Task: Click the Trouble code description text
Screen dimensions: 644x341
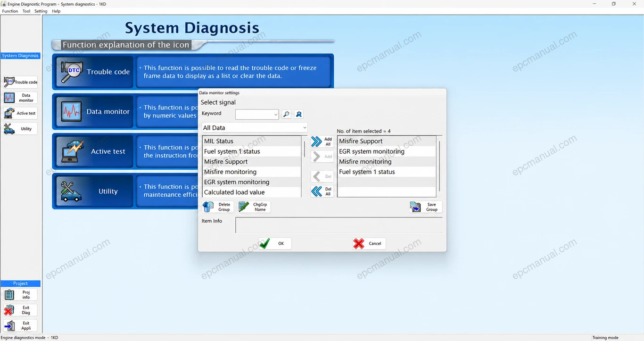Action: click(230, 72)
